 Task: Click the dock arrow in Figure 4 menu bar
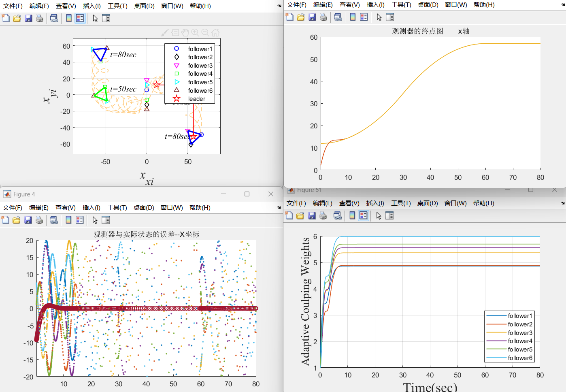pyautogui.click(x=279, y=208)
